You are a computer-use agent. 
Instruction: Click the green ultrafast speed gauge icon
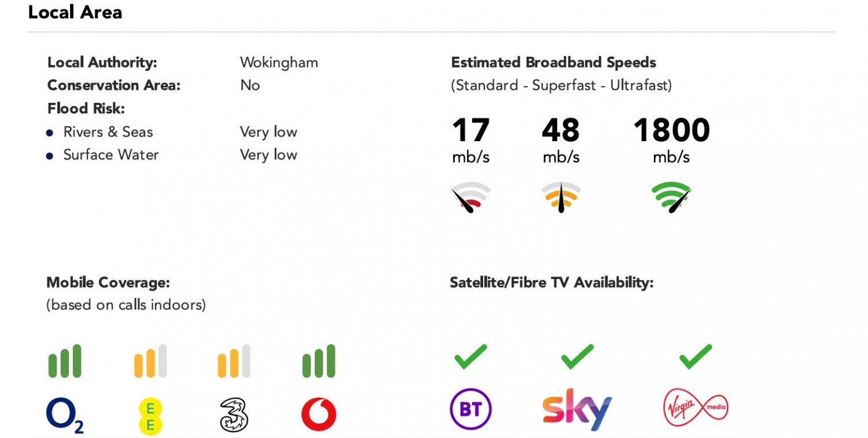coord(671,197)
